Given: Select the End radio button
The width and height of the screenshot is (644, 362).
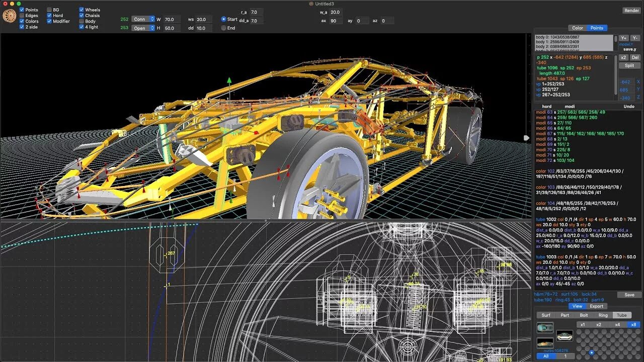Looking at the screenshot, I should pyautogui.click(x=224, y=28).
